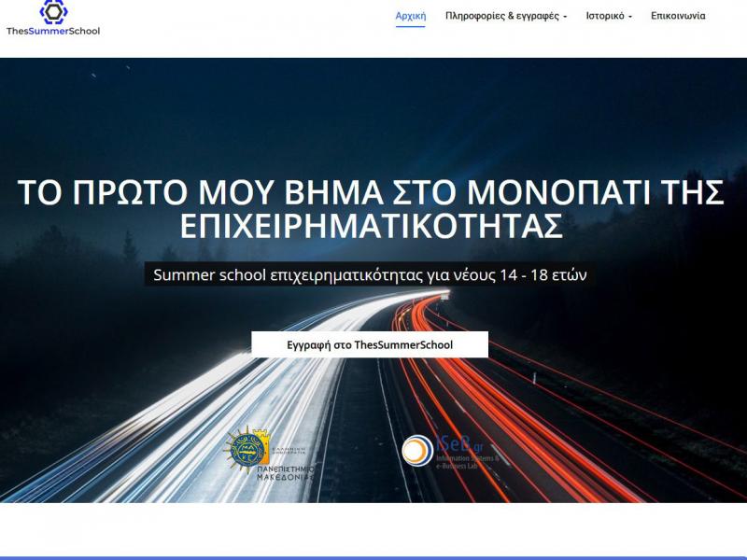Click the Summer school subtitle banner text
The height and width of the screenshot is (560, 747).
tap(371, 275)
